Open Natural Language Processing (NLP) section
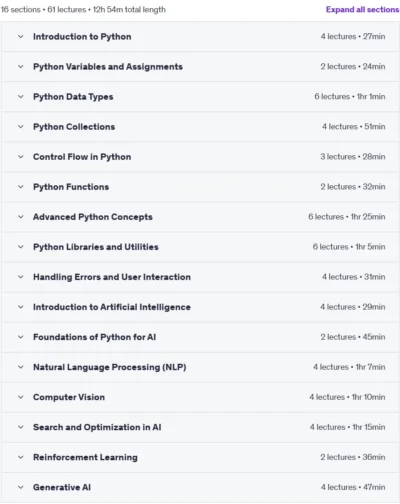Image resolution: width=400 pixels, height=504 pixels. (200, 367)
